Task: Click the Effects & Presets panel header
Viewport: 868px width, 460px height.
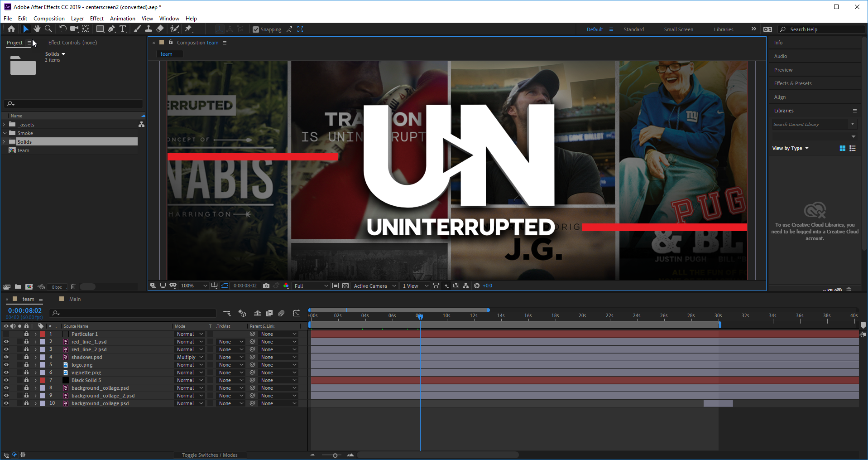Action: point(792,83)
